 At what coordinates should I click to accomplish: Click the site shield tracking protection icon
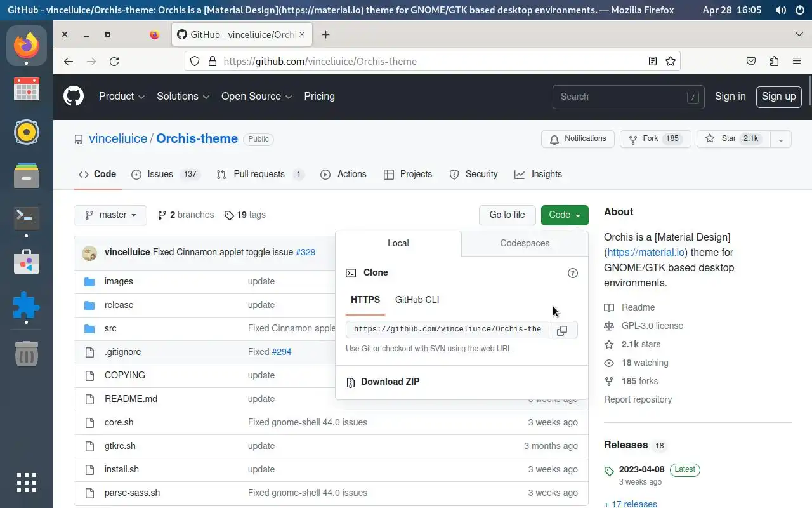[195, 62]
